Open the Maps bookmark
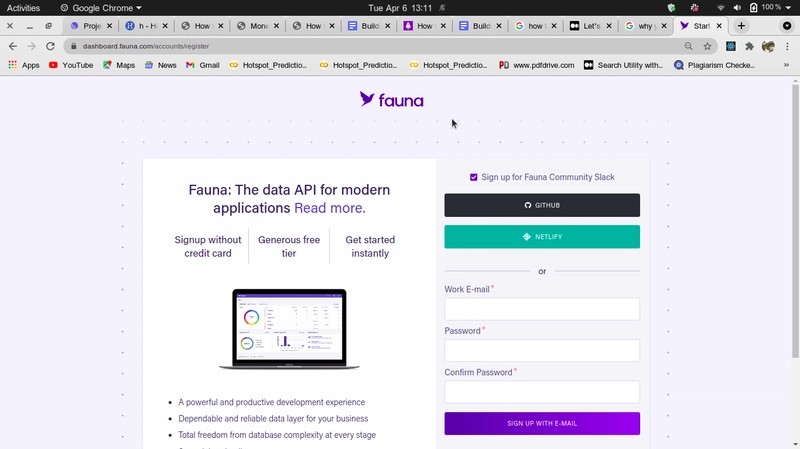The image size is (800, 449). pos(119,65)
